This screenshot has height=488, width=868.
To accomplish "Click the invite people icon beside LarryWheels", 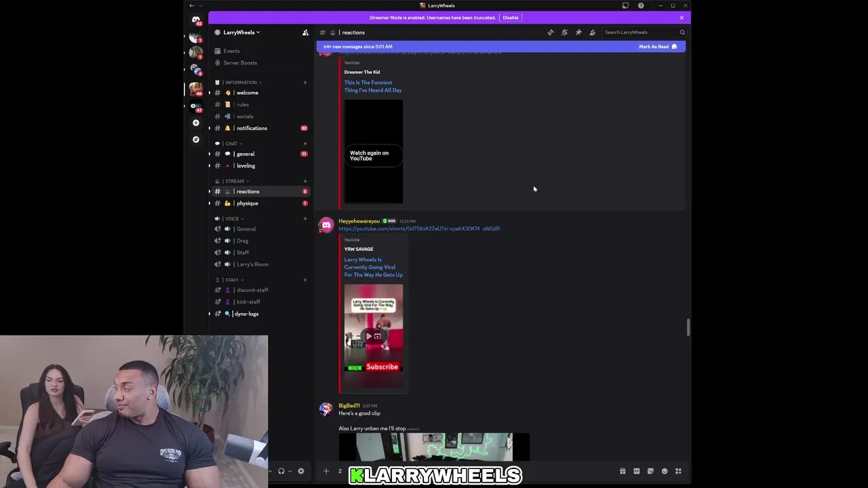I will pyautogui.click(x=305, y=33).
